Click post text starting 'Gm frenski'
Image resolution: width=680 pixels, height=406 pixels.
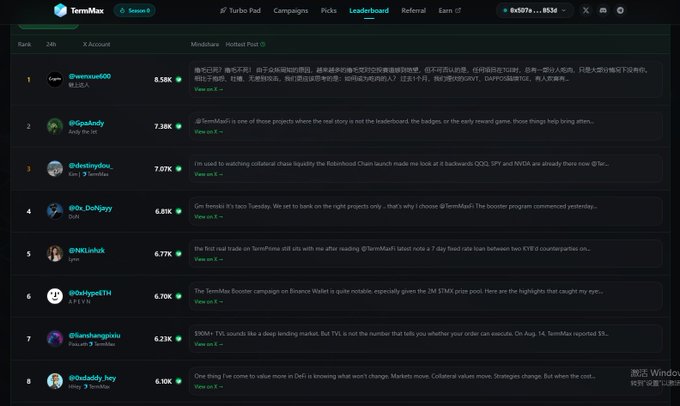(396, 206)
